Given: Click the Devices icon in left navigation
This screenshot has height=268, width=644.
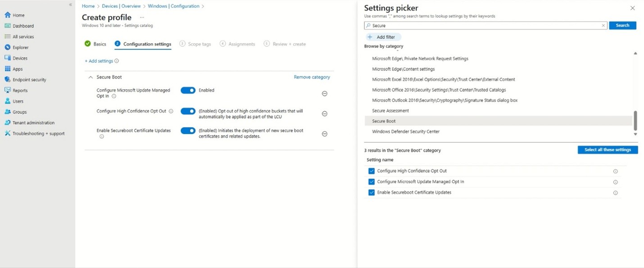Looking at the screenshot, I should pos(8,58).
